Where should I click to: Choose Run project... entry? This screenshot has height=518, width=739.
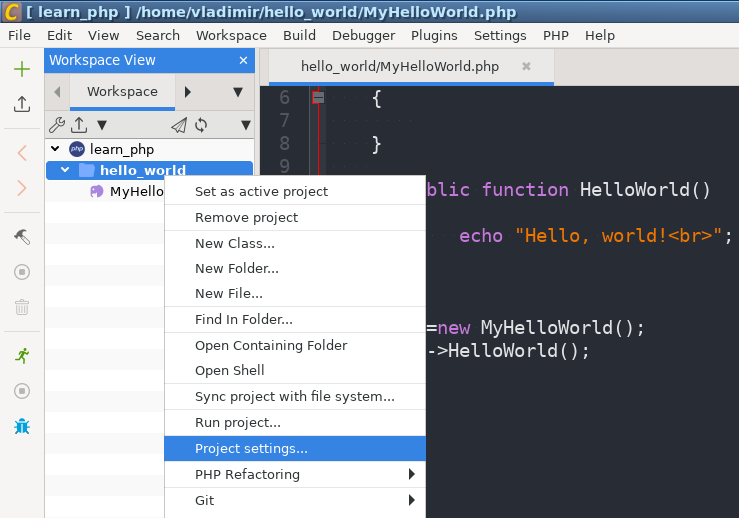pyautogui.click(x=295, y=422)
